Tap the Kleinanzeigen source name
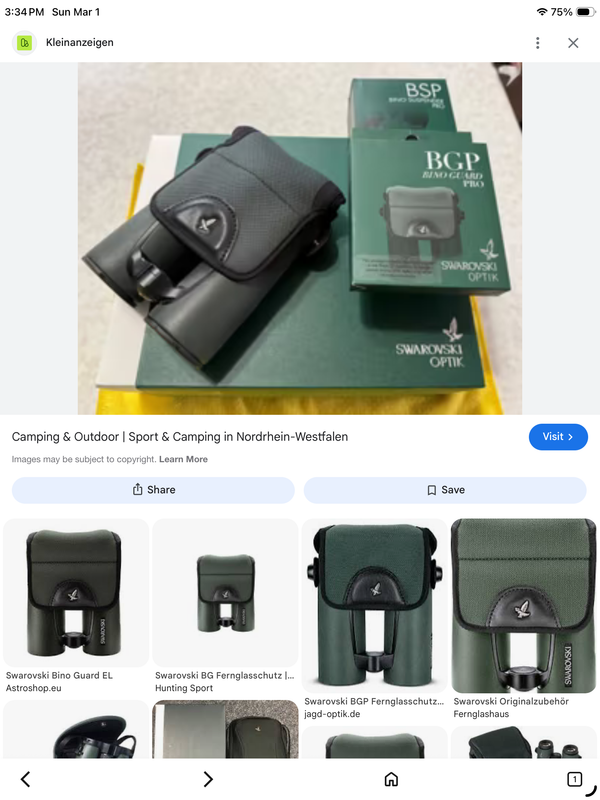Viewport: 600px width, 800px height. click(x=80, y=43)
